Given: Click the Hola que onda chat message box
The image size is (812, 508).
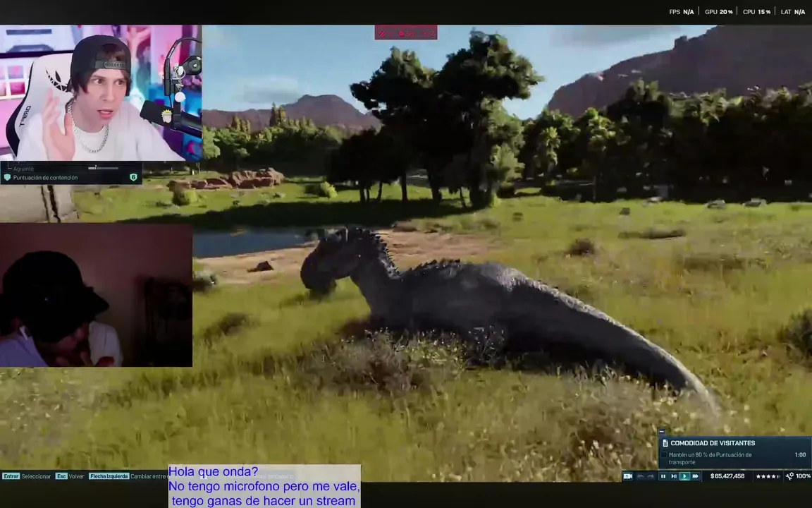Looking at the screenshot, I should [x=264, y=486].
